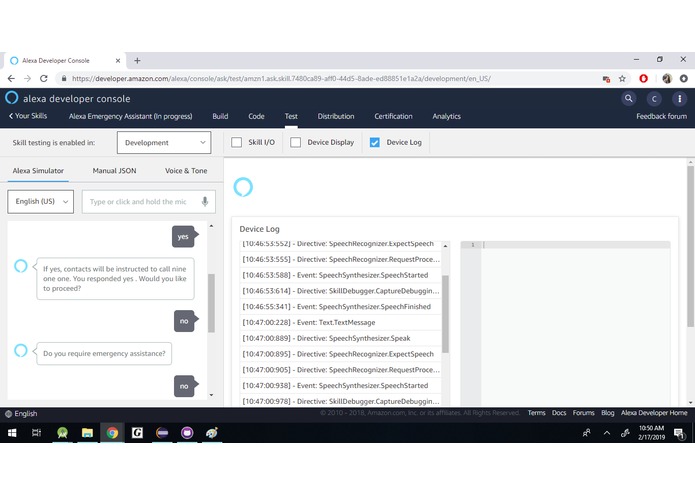This screenshot has width=695, height=494.
Task: Select log entry 10:47:00:895 ExpectSpeech
Action: 340,354
